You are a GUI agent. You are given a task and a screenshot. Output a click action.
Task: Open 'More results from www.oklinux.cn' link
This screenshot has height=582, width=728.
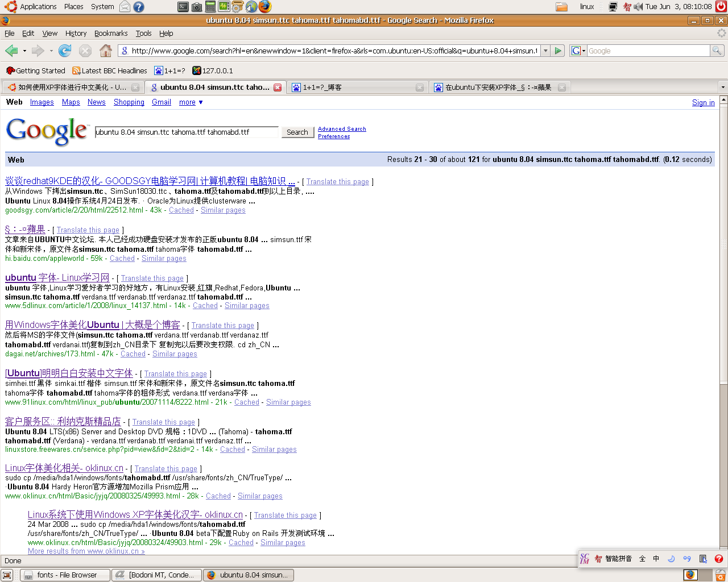click(x=86, y=551)
